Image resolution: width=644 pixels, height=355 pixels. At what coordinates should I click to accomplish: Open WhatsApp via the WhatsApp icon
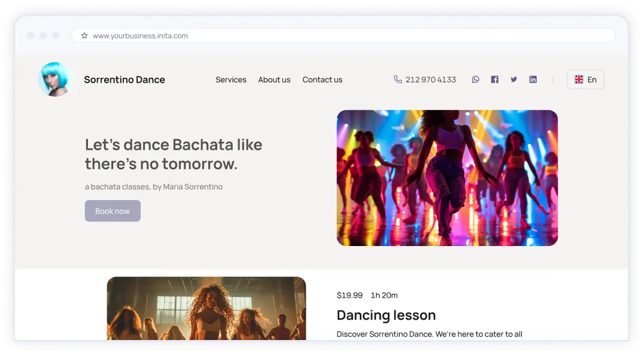475,79
